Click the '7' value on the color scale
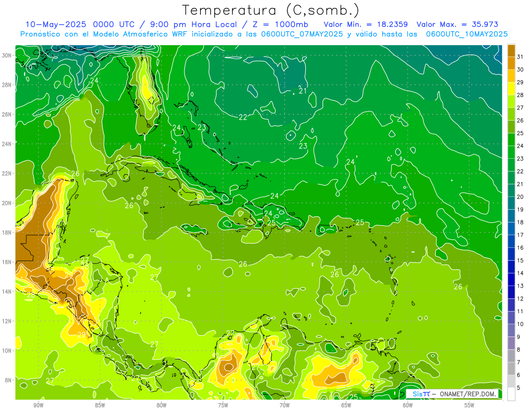532x411 pixels. coord(519,362)
